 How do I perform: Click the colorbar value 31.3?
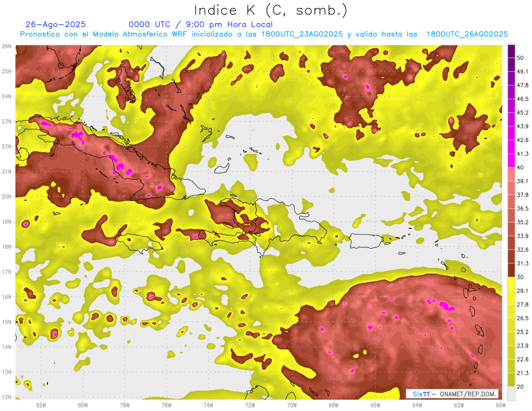pos(523,263)
